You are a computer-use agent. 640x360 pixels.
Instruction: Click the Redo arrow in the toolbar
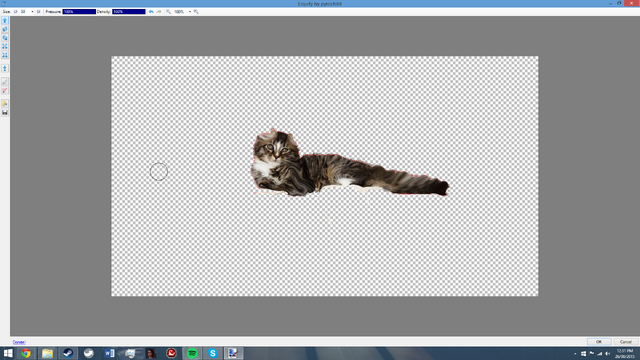click(x=159, y=12)
